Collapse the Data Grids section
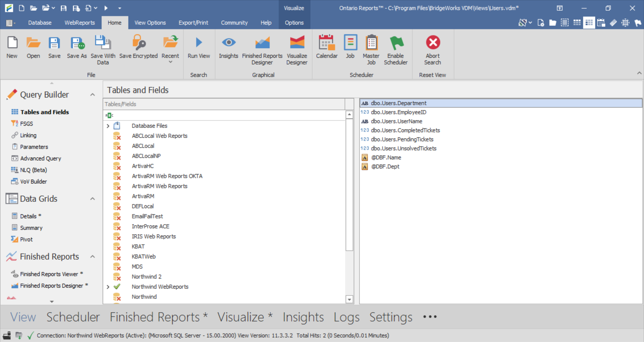 pos(93,199)
